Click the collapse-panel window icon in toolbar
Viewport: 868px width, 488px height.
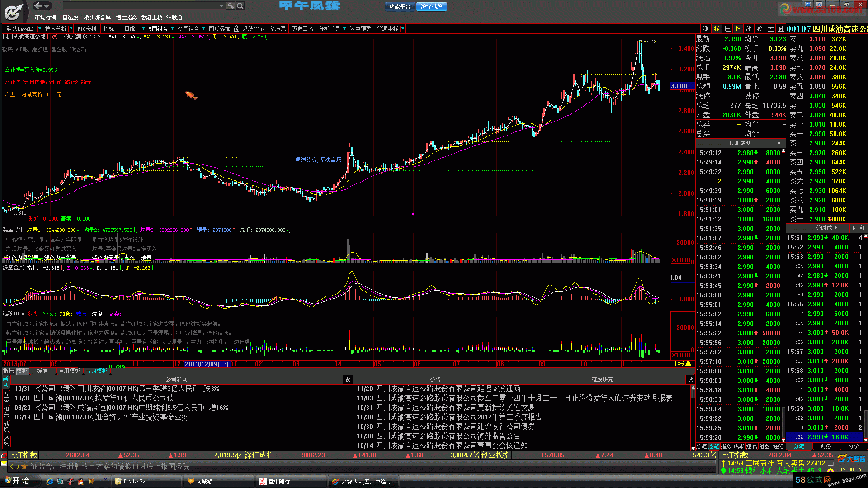click(x=771, y=28)
